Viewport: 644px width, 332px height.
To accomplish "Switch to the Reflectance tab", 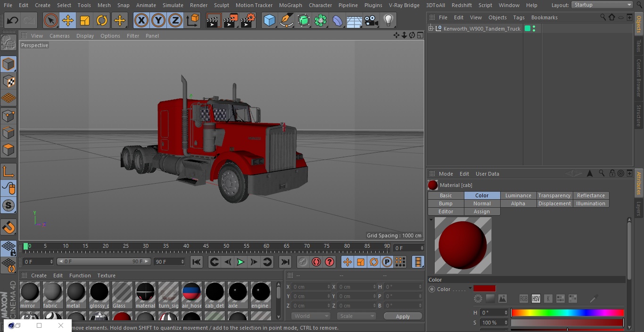I will click(x=591, y=195).
